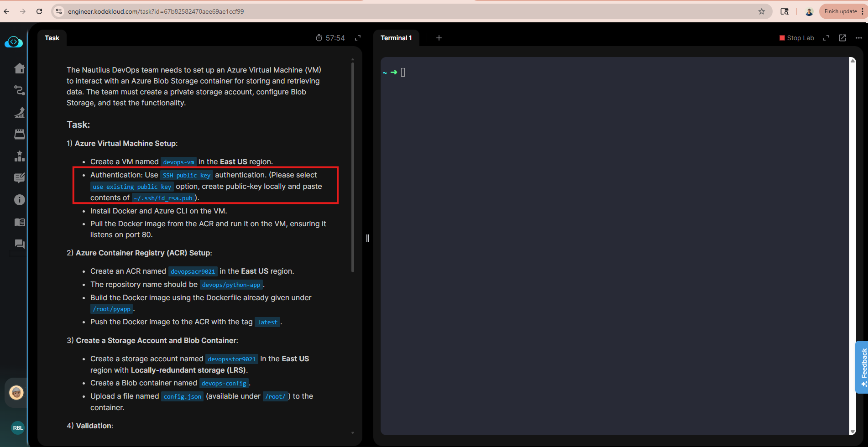Click the Stop Lab button
The height and width of the screenshot is (447, 868).
click(x=797, y=38)
